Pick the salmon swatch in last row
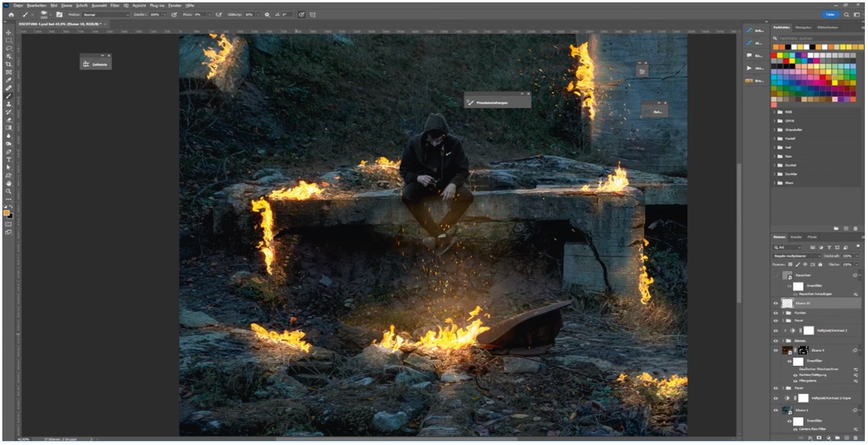Viewport: 868px width, 445px height. tap(775, 104)
